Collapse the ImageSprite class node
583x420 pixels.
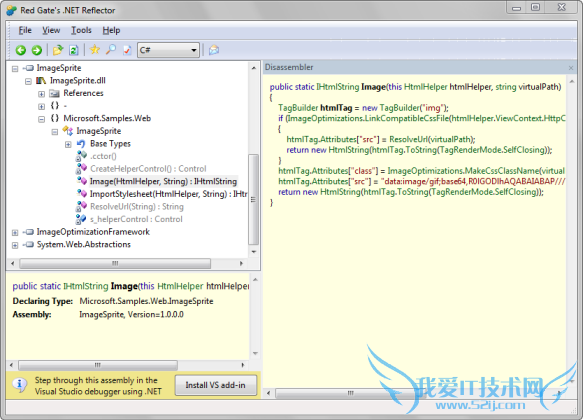[55, 132]
